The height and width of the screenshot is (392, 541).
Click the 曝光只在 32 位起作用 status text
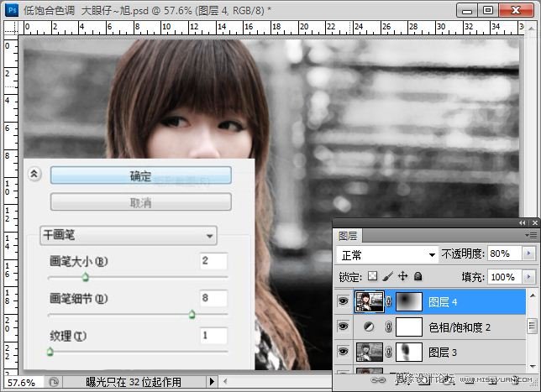pyautogui.click(x=134, y=382)
